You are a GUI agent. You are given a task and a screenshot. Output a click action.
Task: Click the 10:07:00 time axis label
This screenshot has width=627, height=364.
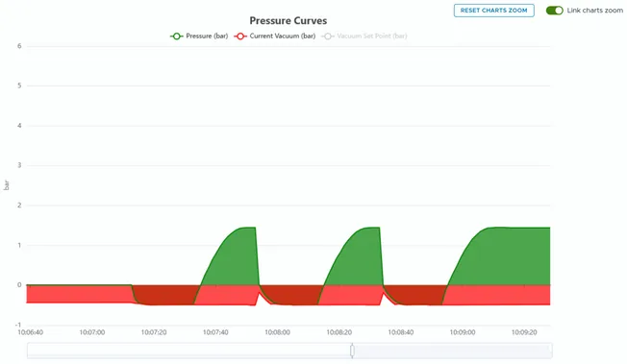[92, 332]
